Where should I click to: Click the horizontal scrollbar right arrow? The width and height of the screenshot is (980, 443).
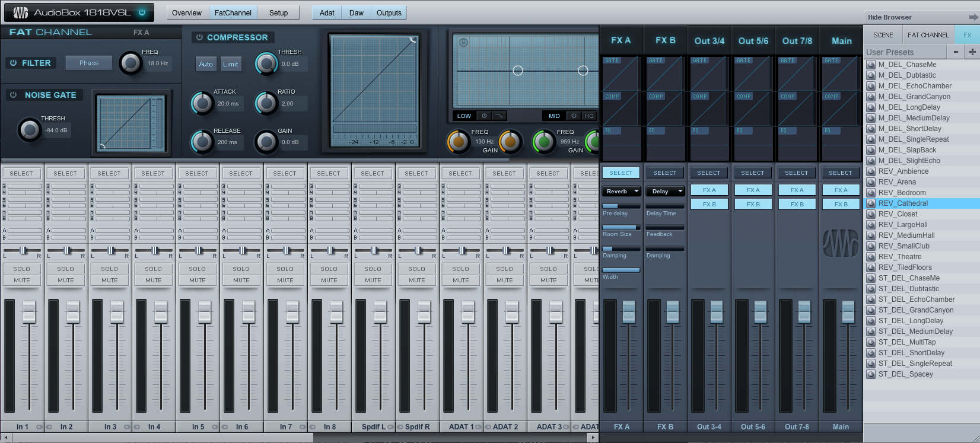click(x=593, y=438)
